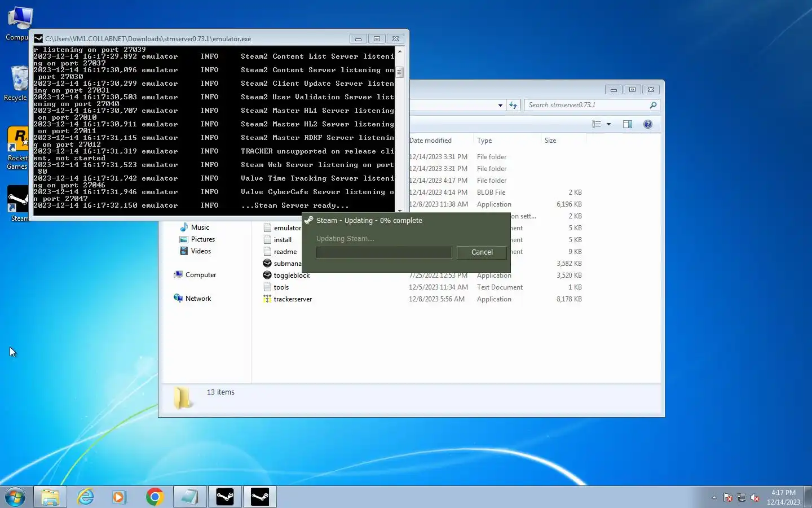Viewport: 812px width, 508px height.
Task: Maximize the emulator console window
Action: [x=377, y=39]
